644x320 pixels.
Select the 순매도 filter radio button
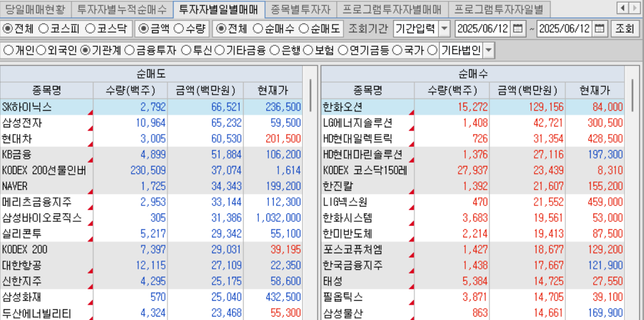click(304, 29)
